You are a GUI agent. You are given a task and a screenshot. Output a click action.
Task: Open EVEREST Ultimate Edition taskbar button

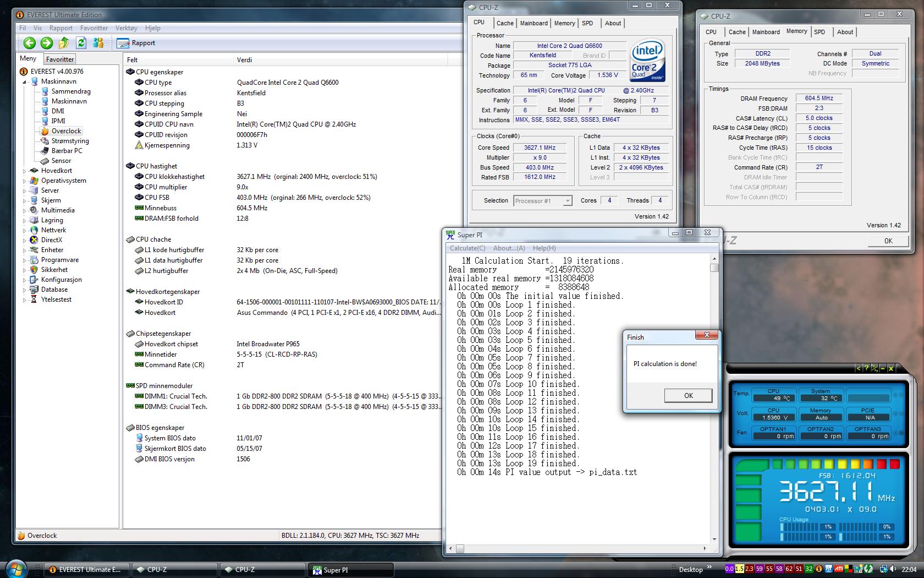click(x=86, y=570)
